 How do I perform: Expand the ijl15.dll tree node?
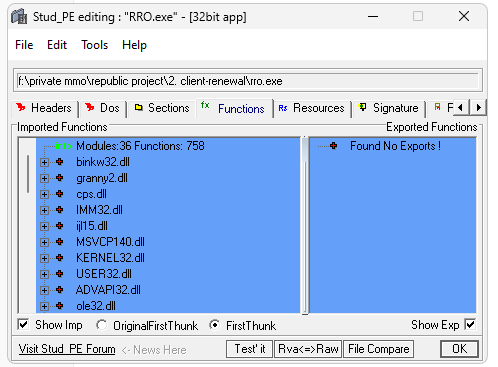44,226
